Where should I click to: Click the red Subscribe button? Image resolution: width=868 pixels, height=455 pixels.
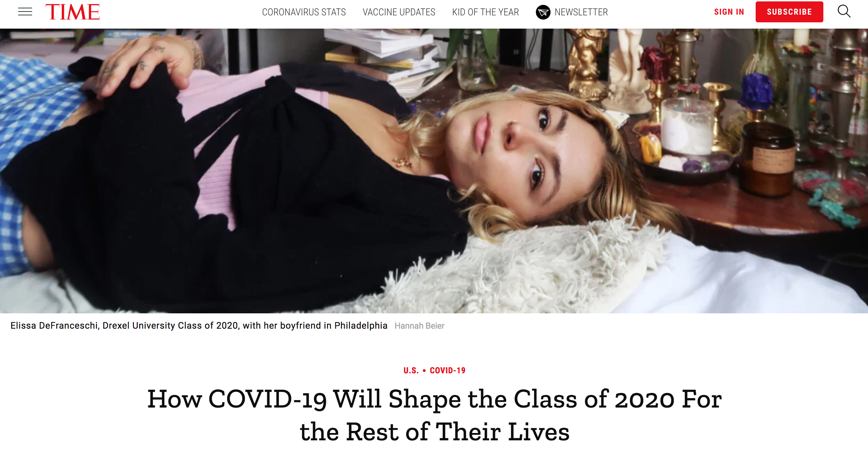(789, 12)
